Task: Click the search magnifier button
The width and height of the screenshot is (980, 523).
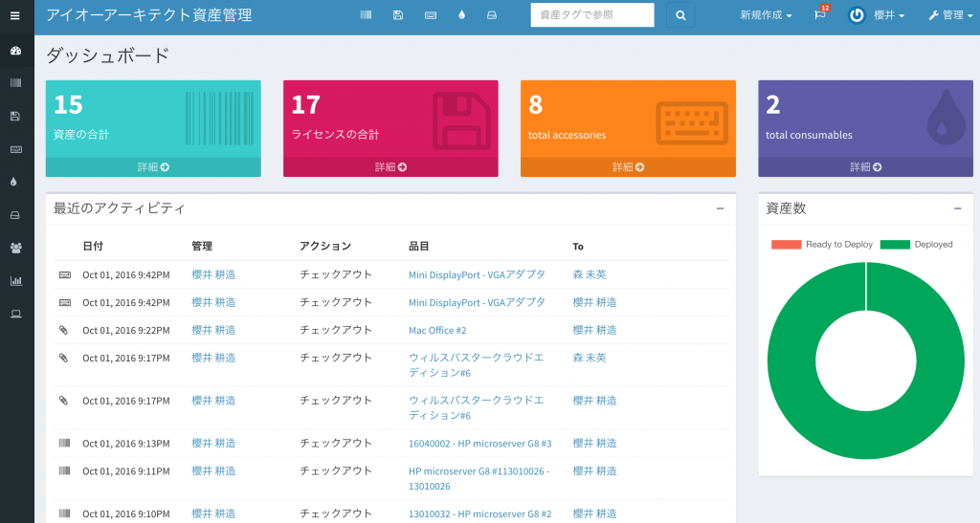Action: tap(680, 15)
